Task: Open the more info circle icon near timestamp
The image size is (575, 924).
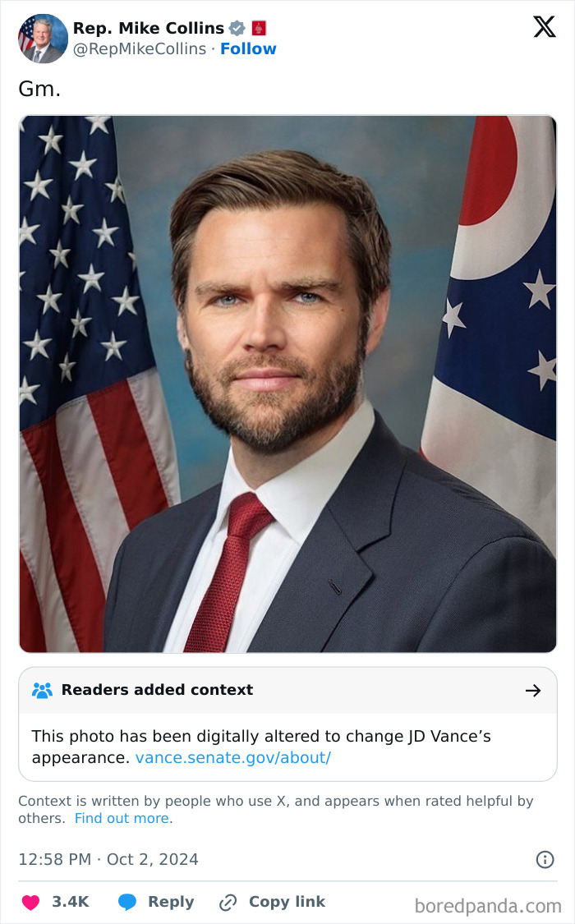Action: [544, 859]
